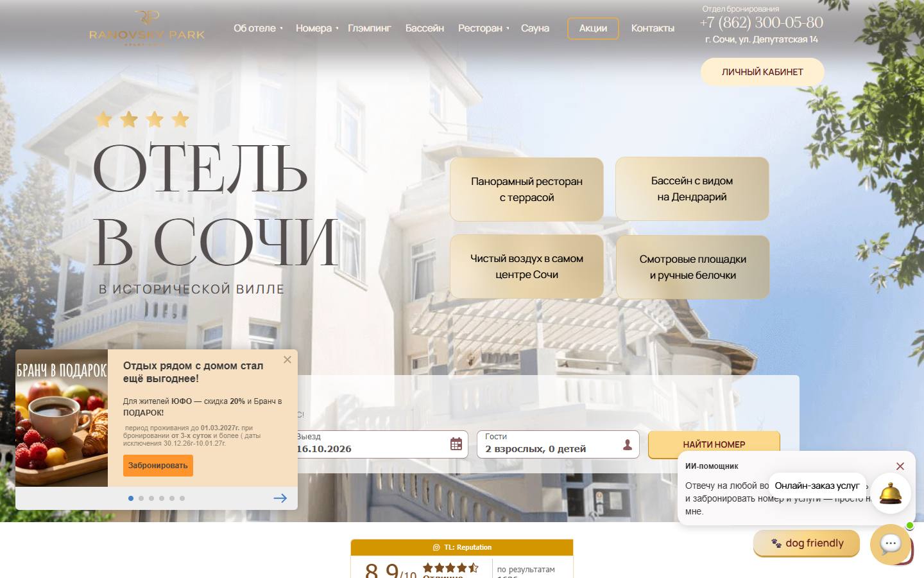
Task: Click the TL: Reputation widget header
Action: [x=462, y=548]
